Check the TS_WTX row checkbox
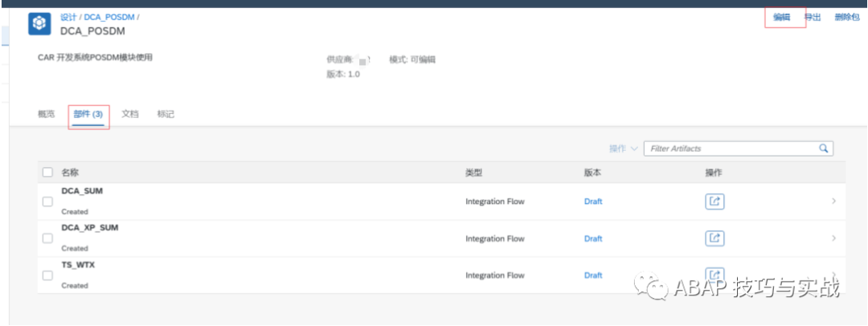Screen dimensions: 868x326 pos(47,275)
